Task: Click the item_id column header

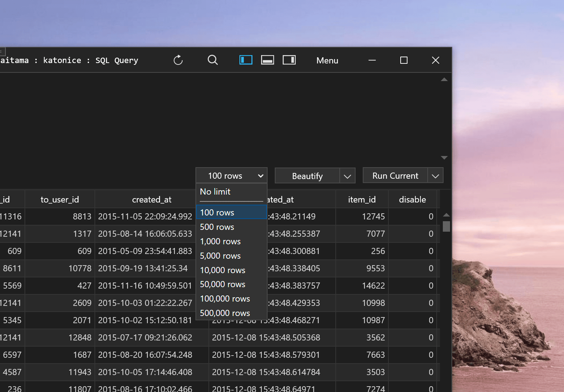Action: tap(362, 199)
